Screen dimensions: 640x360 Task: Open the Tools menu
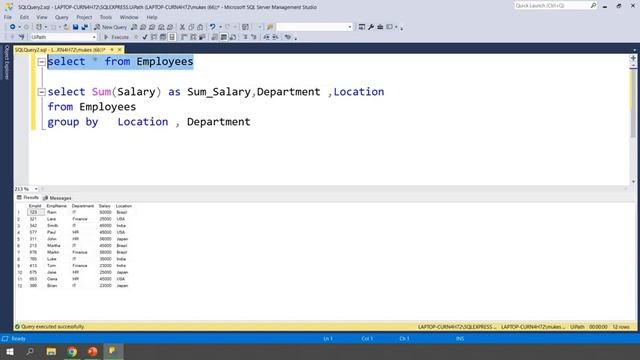(106, 17)
